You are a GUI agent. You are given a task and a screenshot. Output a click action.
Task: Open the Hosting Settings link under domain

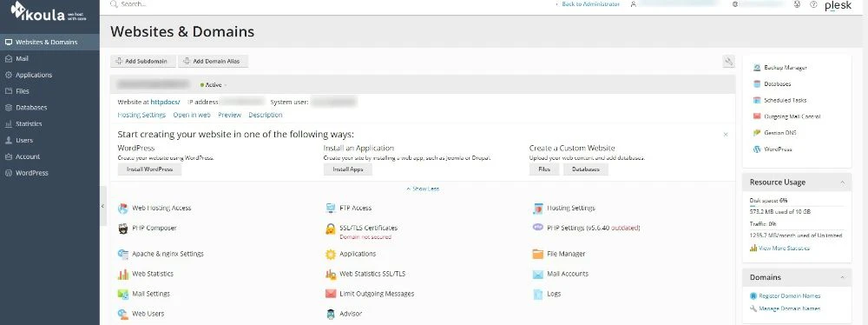click(x=141, y=115)
